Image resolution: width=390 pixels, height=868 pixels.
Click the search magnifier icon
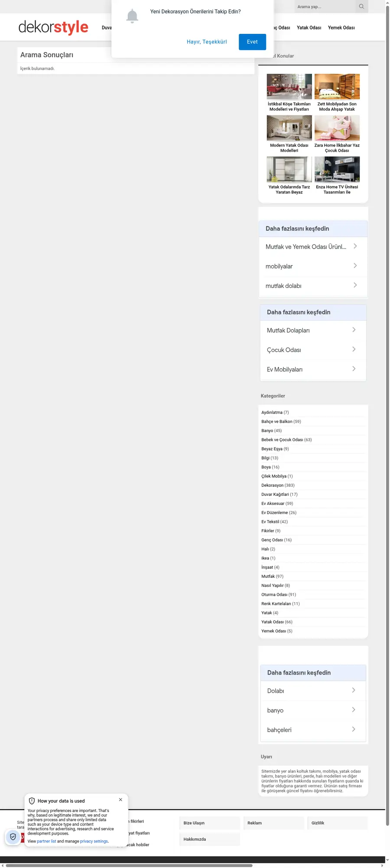[361, 7]
